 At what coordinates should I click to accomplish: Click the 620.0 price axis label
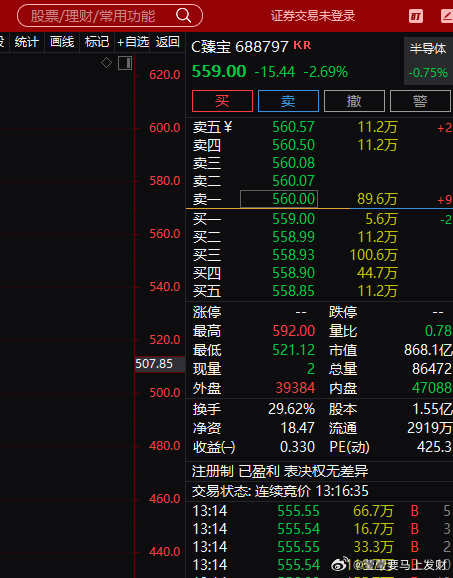point(164,75)
